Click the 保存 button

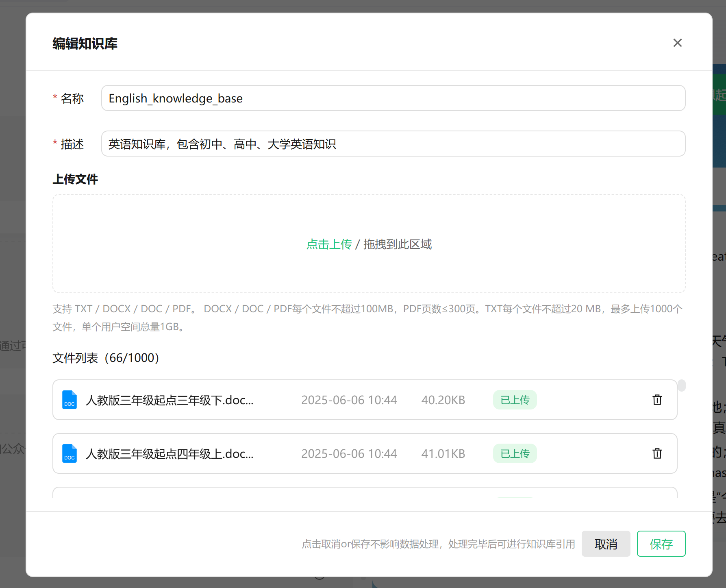pos(661,544)
